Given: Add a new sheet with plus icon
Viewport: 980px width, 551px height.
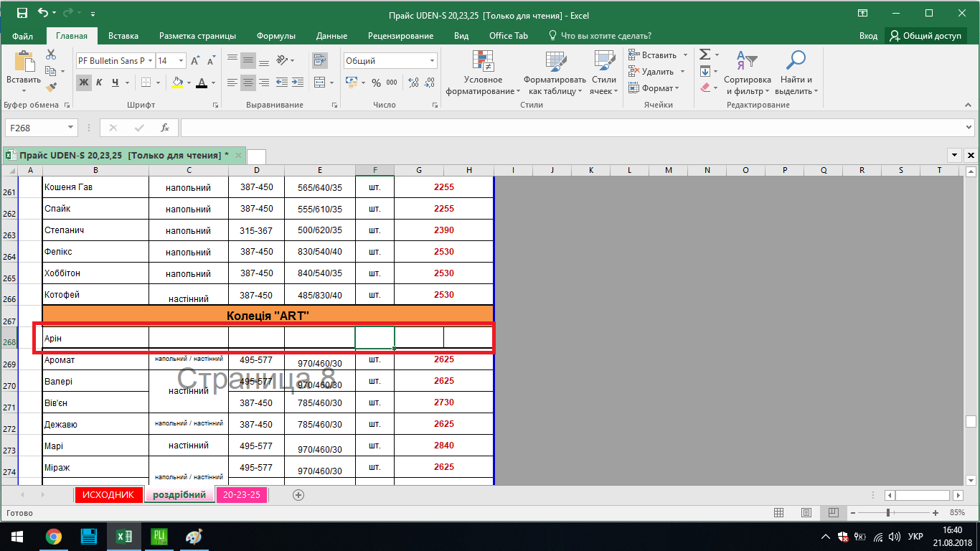Looking at the screenshot, I should click(298, 495).
